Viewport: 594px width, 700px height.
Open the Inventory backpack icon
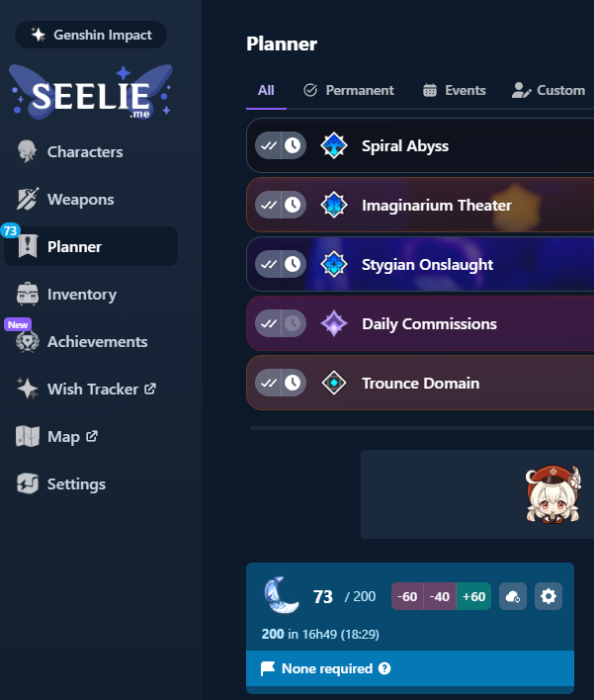pyautogui.click(x=28, y=295)
